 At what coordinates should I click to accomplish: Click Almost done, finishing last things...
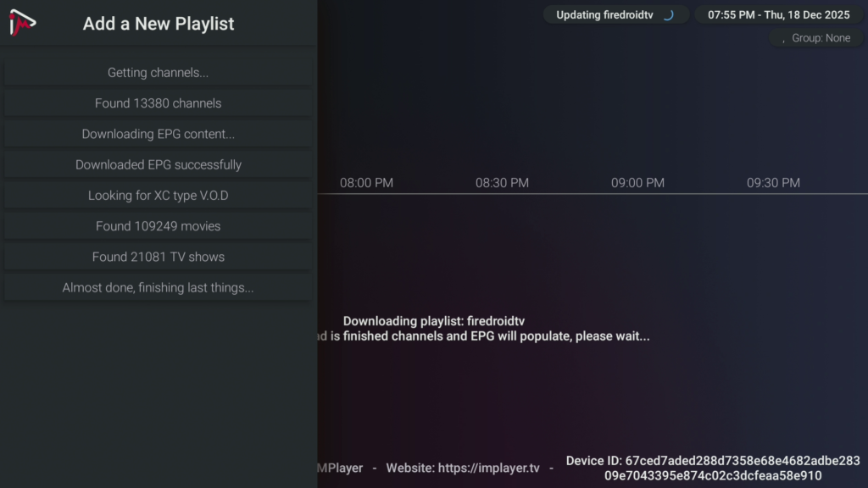pyautogui.click(x=158, y=288)
